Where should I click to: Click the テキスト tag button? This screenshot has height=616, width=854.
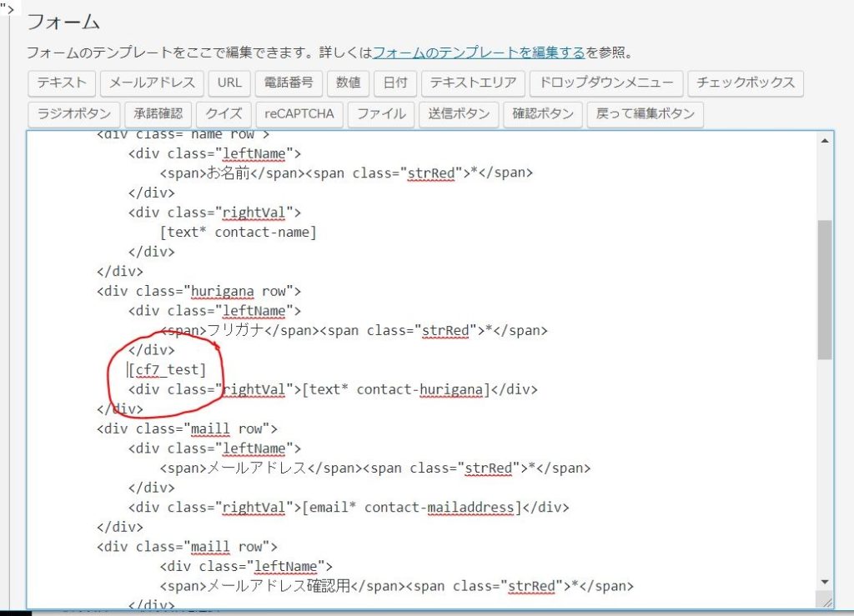pos(62,83)
